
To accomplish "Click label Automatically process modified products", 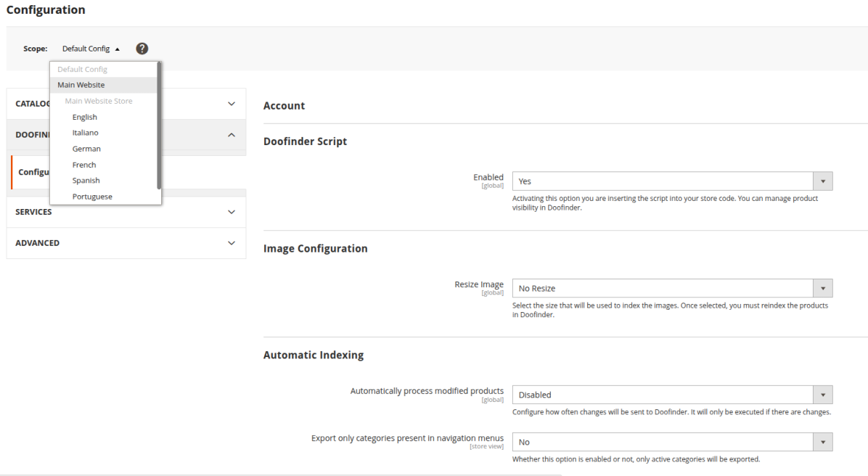I will point(427,391).
